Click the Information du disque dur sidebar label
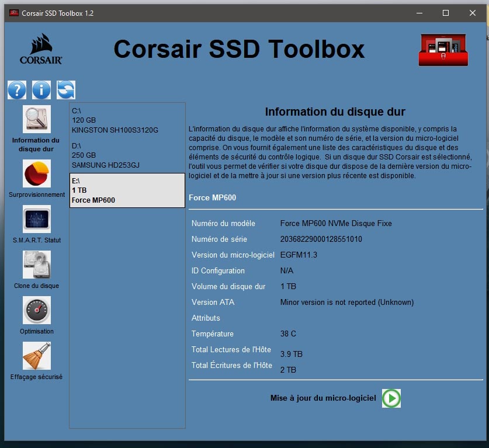 pos(36,145)
